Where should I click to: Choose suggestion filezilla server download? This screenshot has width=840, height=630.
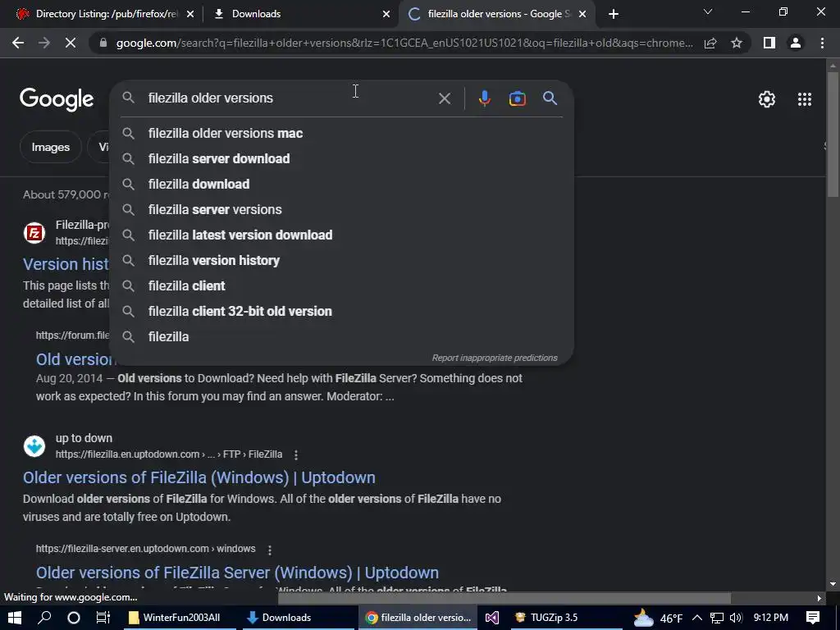click(342, 158)
